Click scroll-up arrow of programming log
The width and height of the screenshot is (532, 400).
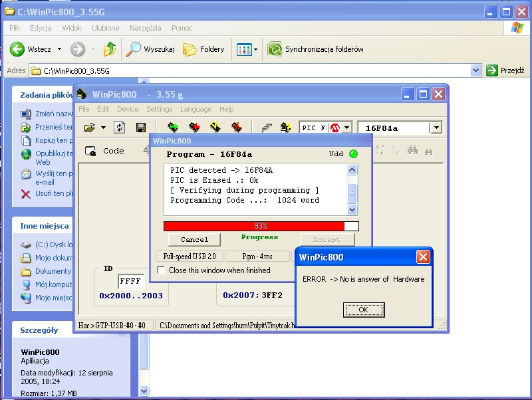pos(352,169)
